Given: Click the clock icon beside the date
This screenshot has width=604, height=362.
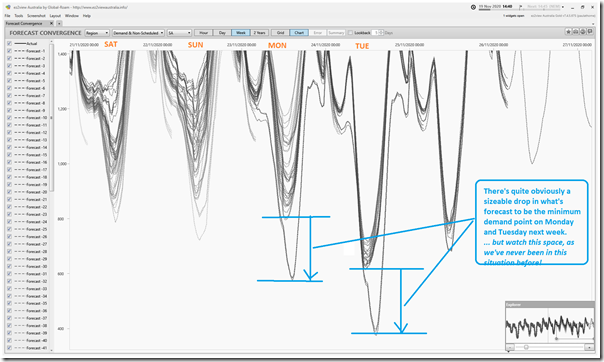Looking at the screenshot, I should click(473, 7).
